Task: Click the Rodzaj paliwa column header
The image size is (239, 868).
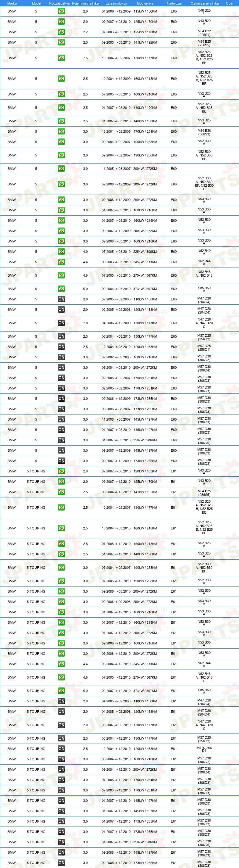Action: 59,3
